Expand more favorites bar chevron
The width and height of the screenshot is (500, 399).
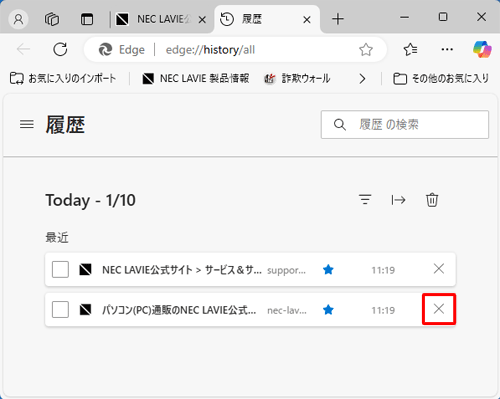(x=362, y=79)
